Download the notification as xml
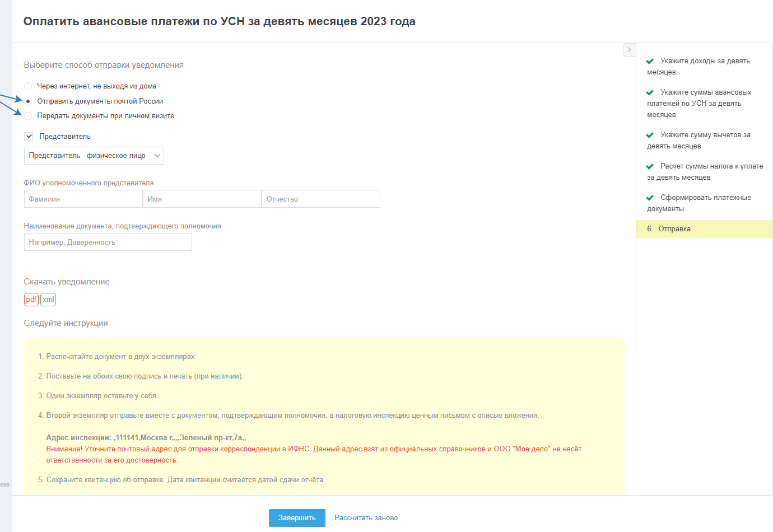The image size is (773, 532). (48, 300)
